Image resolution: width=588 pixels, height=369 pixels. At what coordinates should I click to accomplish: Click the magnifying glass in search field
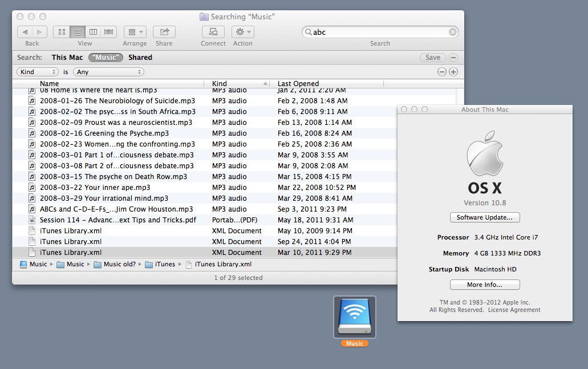(308, 33)
